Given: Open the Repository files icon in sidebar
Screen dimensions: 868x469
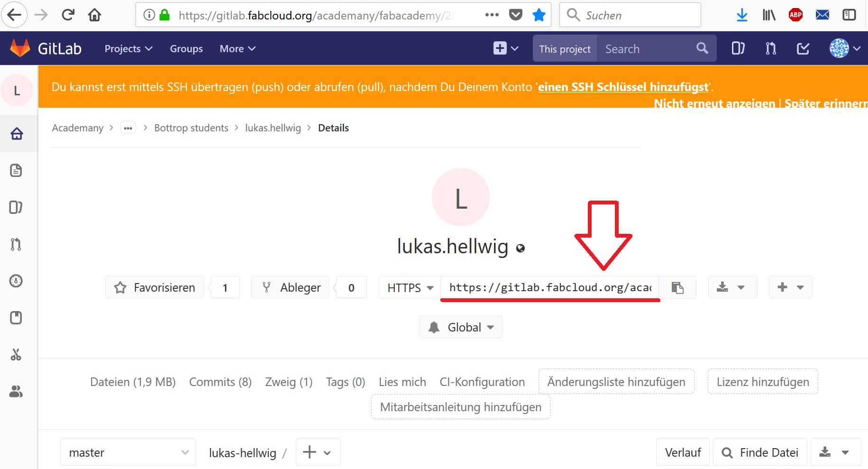Looking at the screenshot, I should tap(17, 170).
